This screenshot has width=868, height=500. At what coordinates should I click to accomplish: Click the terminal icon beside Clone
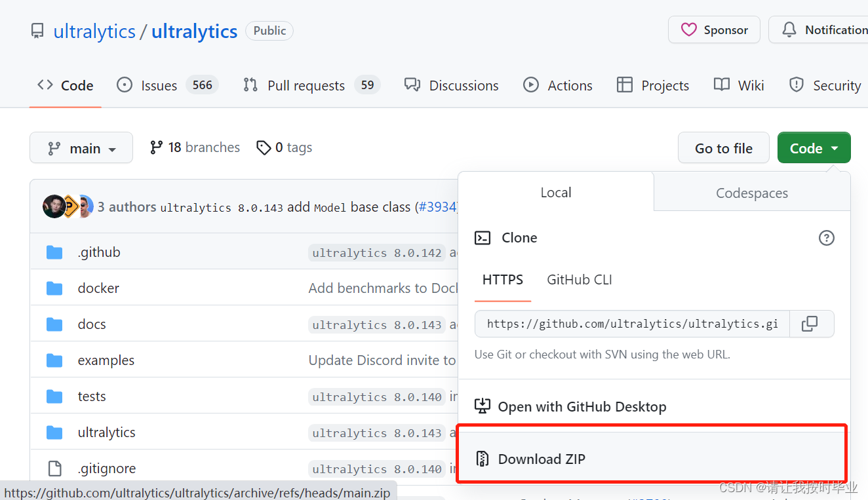pyautogui.click(x=483, y=238)
